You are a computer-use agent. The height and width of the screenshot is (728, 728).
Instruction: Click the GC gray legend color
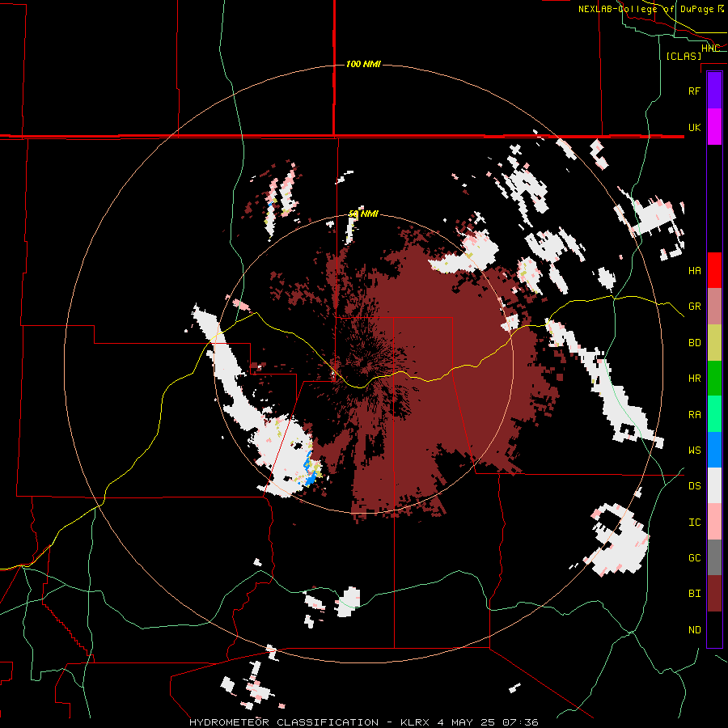(x=714, y=557)
